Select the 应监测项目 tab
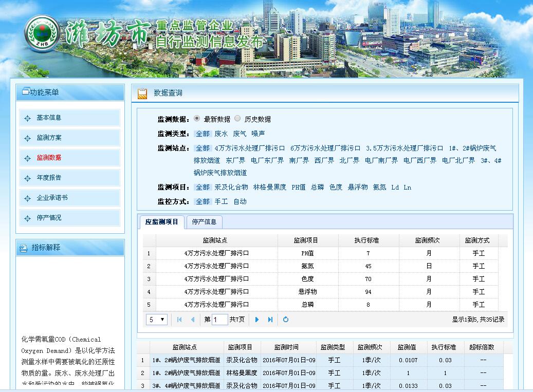 coord(162,222)
